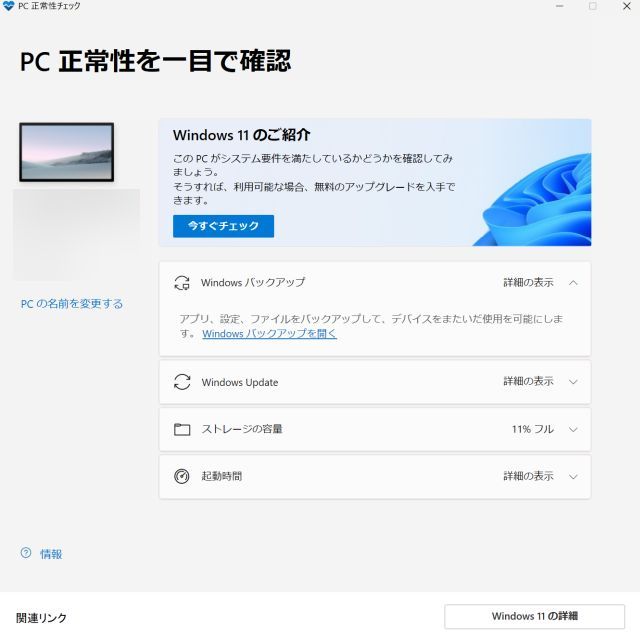This screenshot has width=640, height=637.
Task: Click the PC desktop wallpaper thumbnail
Action: 67,152
